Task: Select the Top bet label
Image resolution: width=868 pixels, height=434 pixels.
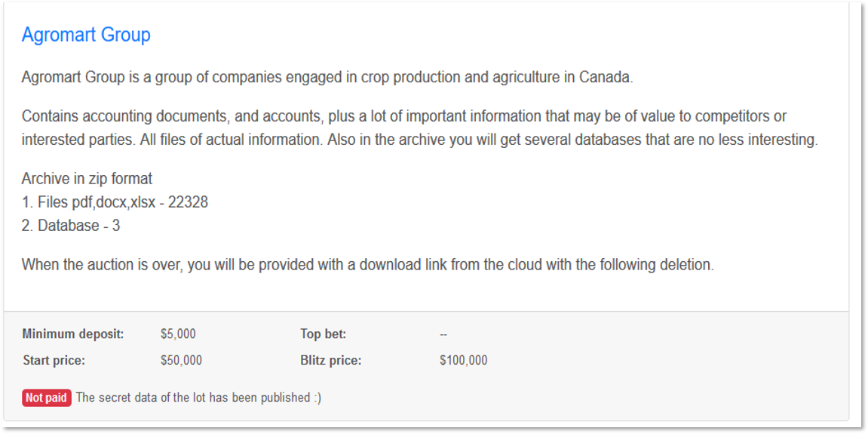Action: [x=324, y=334]
